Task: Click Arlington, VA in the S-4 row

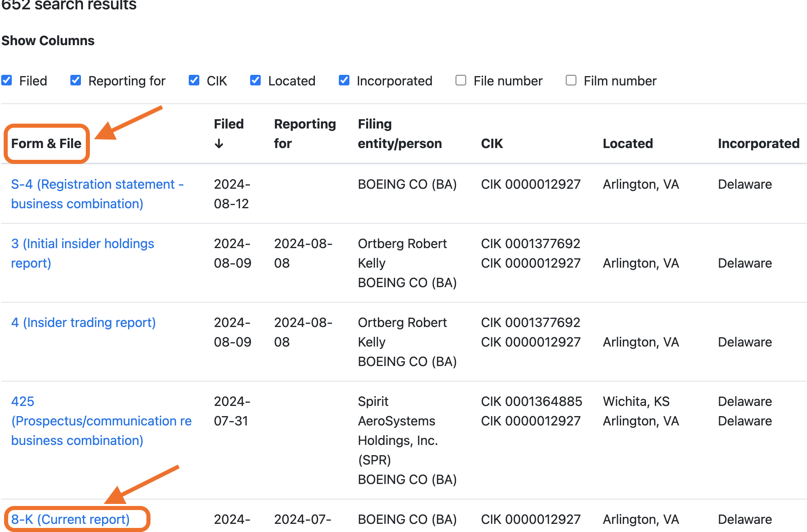Action: 641,184
